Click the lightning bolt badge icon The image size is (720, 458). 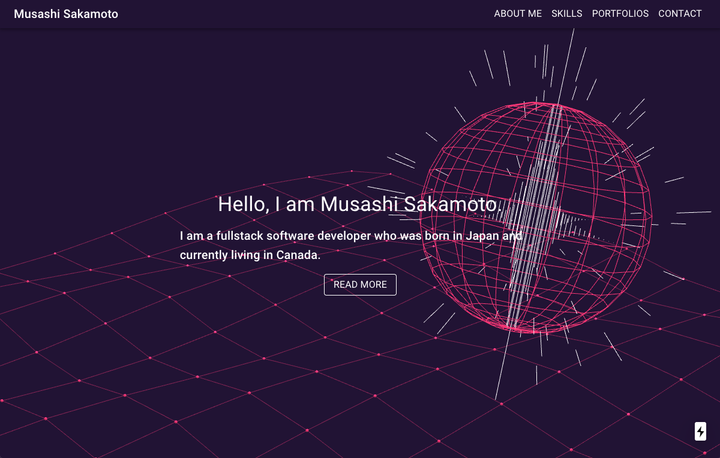pos(700,431)
